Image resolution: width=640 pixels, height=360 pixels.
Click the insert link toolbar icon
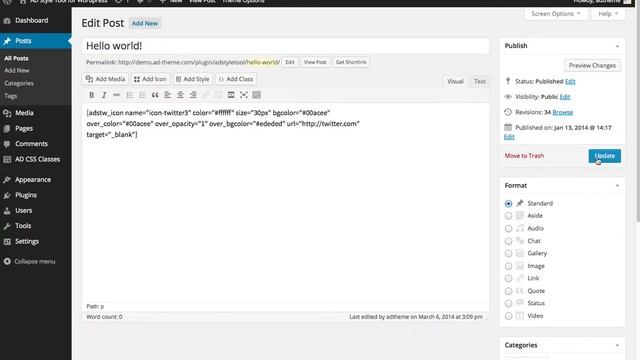point(205,95)
